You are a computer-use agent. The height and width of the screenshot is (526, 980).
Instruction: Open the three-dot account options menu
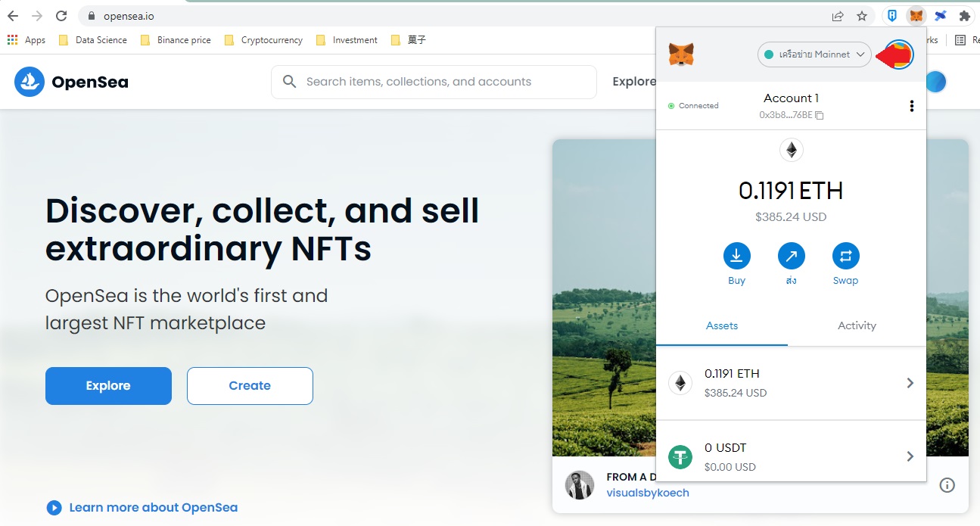click(911, 106)
